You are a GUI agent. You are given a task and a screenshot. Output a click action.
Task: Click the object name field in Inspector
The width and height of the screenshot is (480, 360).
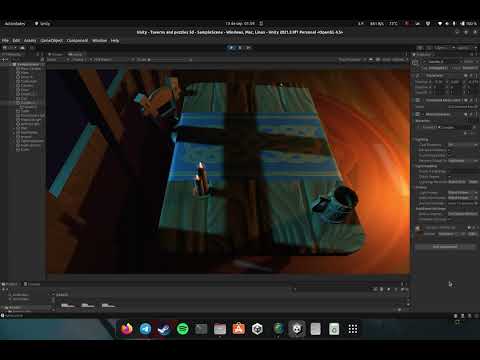tap(443, 62)
